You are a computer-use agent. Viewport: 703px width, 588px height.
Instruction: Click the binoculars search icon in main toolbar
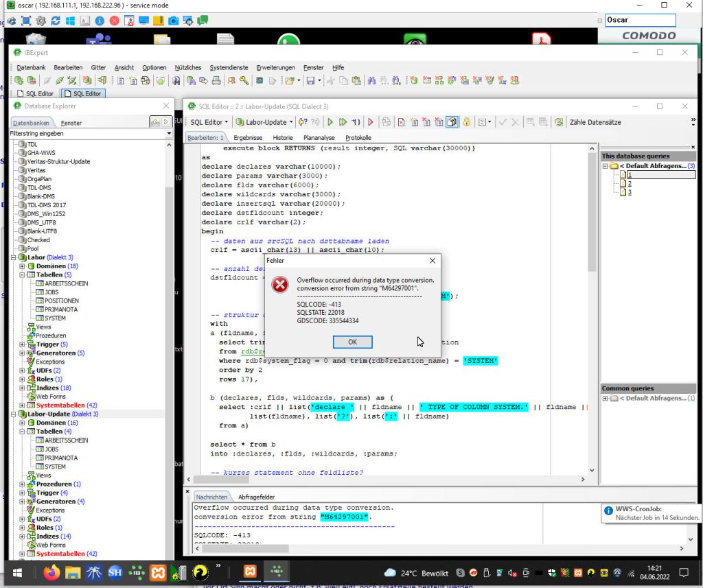[371, 81]
